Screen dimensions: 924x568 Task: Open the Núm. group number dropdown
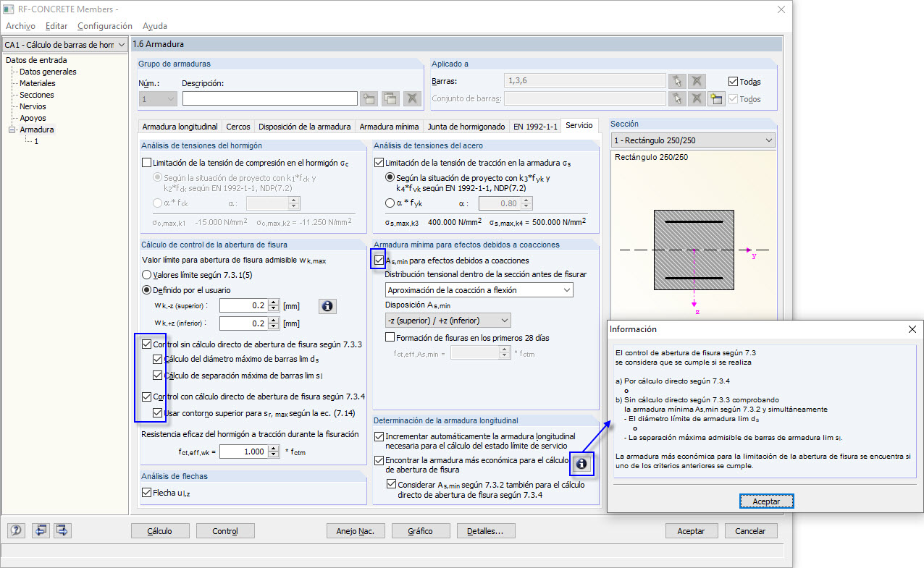coord(158,99)
